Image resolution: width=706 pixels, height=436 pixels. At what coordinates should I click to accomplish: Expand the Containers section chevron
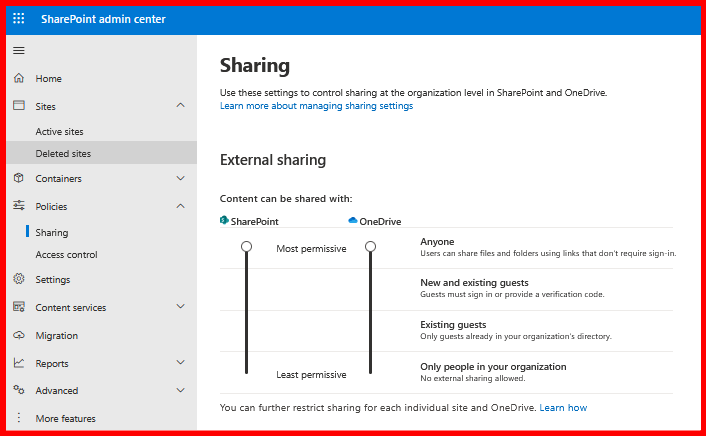180,178
